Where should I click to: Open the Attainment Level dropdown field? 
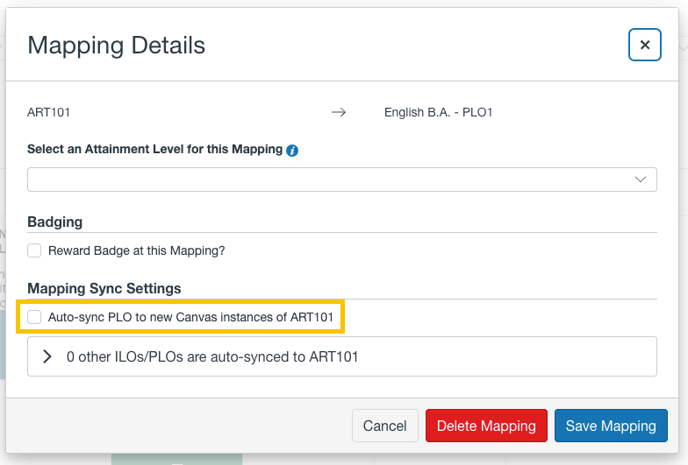(342, 179)
